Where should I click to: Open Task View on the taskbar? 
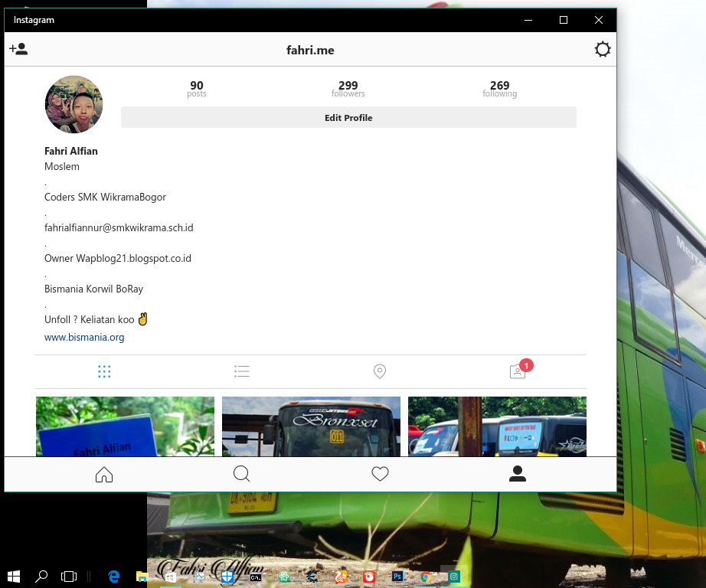click(x=69, y=577)
